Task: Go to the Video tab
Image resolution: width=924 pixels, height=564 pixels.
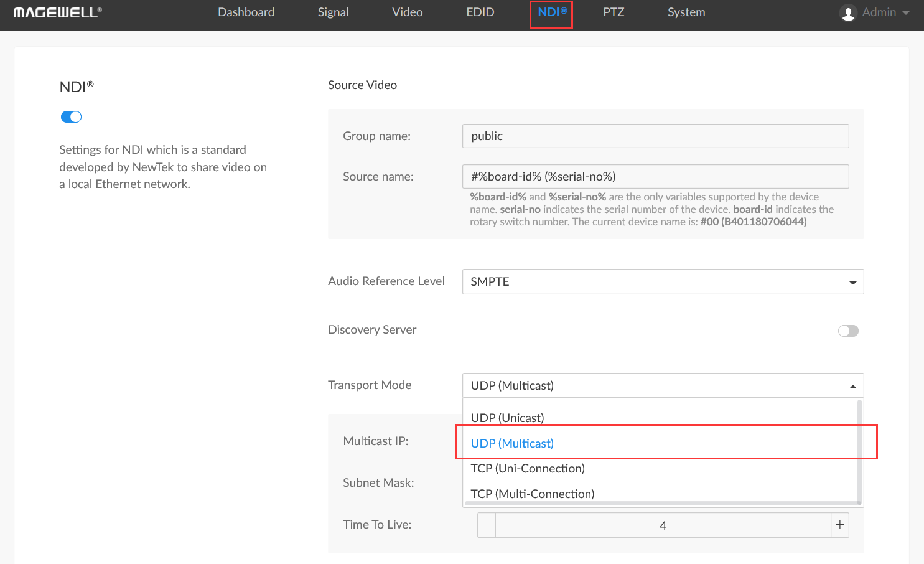Action: (408, 12)
